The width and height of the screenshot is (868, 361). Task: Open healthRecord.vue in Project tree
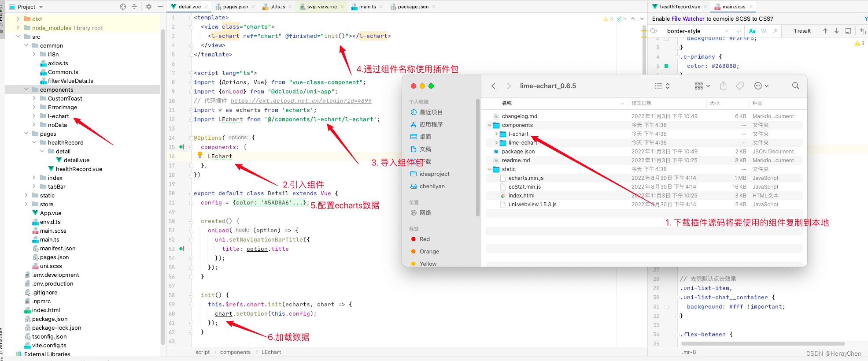pos(79,169)
